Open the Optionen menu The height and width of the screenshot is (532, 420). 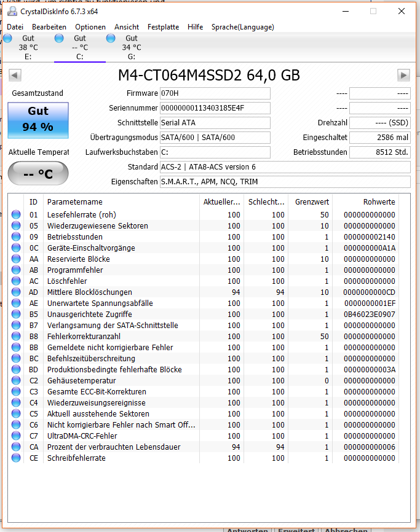(x=90, y=27)
